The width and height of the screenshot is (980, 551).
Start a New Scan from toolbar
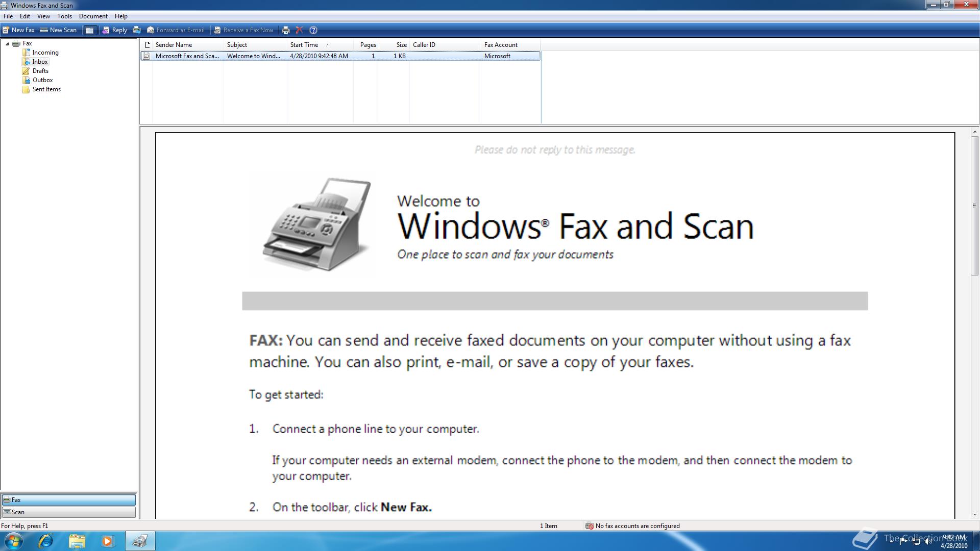pos(58,30)
